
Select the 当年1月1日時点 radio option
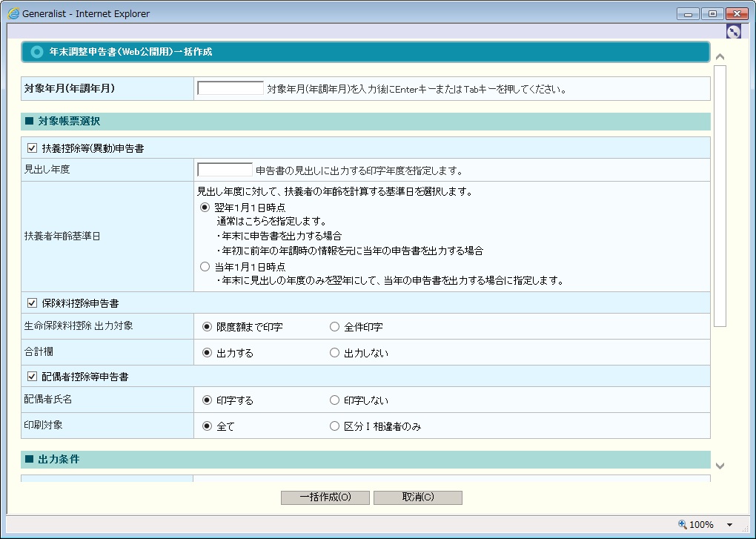click(x=205, y=267)
